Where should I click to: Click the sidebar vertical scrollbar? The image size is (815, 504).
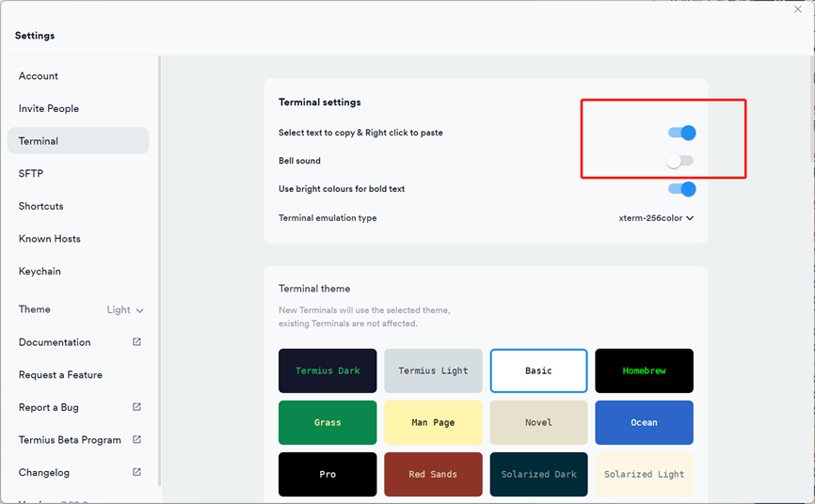pos(160,271)
